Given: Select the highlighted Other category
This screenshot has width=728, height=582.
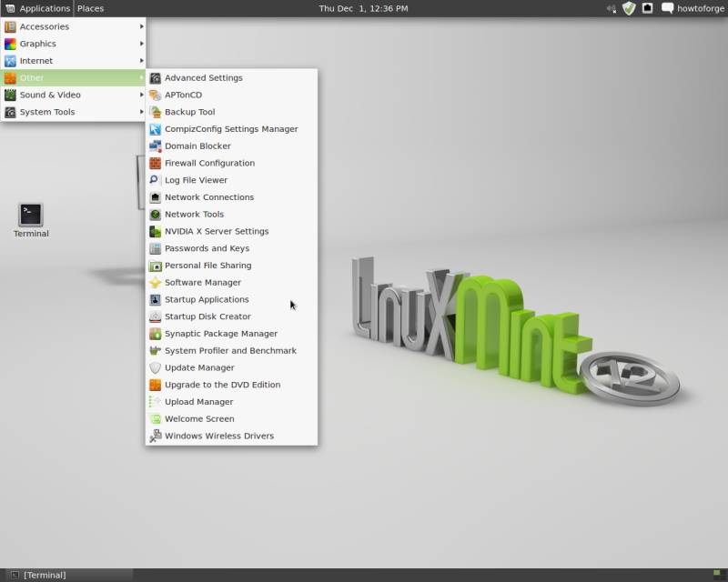Looking at the screenshot, I should (74, 78).
